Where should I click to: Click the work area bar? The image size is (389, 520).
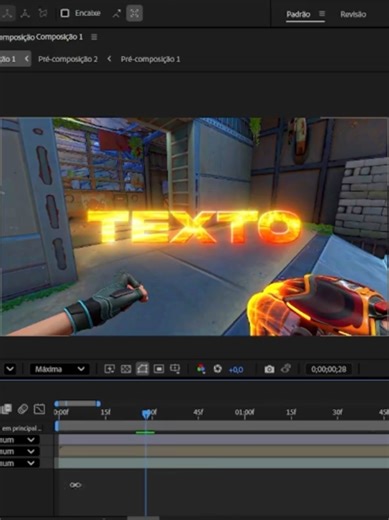click(223, 426)
